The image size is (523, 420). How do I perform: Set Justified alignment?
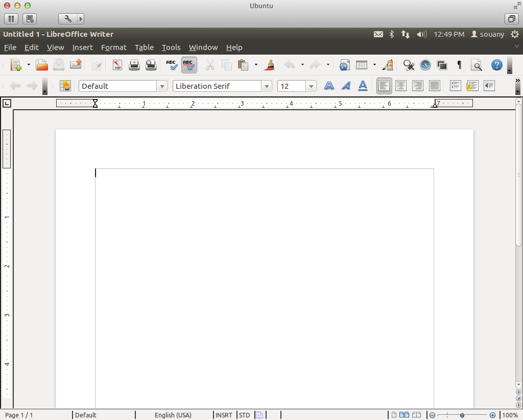(x=435, y=86)
